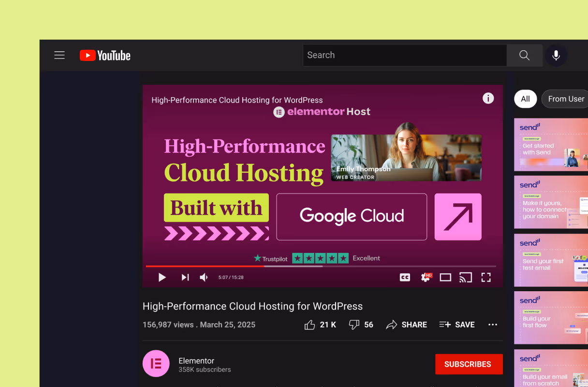Click Trustpilot rating stars in video

click(x=320, y=258)
